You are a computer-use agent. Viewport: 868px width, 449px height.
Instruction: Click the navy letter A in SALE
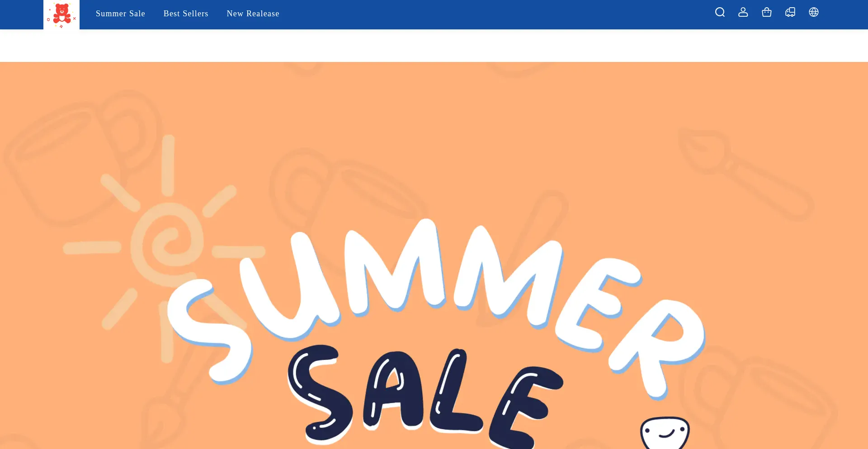392,390
